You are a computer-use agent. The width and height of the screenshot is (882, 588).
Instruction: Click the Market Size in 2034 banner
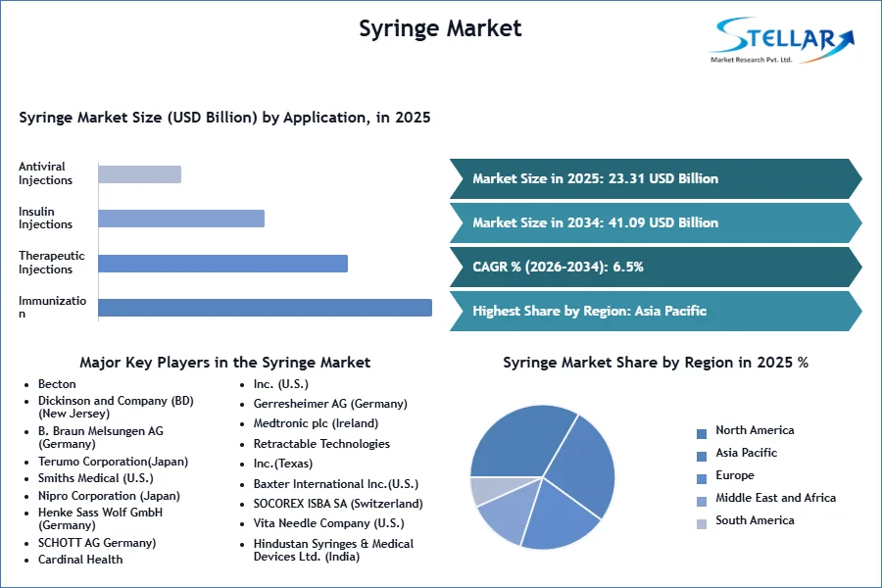[x=656, y=222]
